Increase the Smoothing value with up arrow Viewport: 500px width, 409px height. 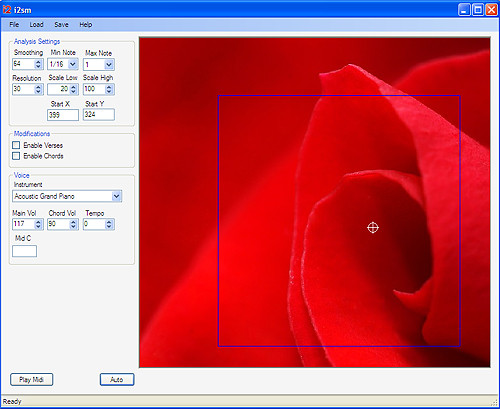[x=38, y=62]
